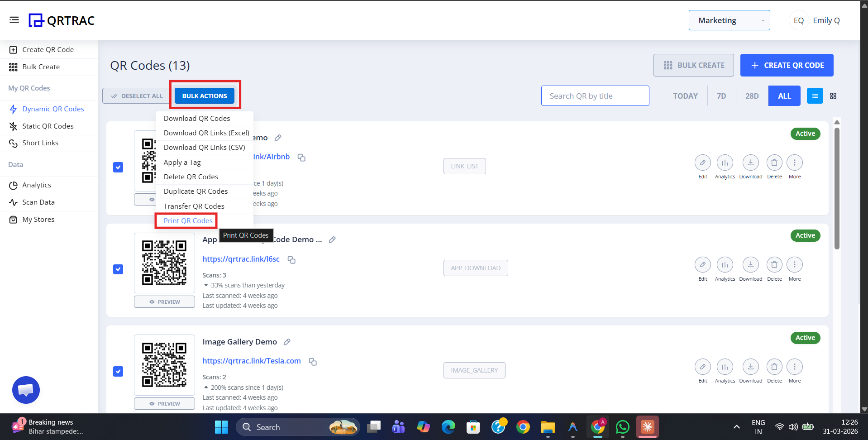
Task: Click the ALL time filter highlighted in blue
Action: 784,96
